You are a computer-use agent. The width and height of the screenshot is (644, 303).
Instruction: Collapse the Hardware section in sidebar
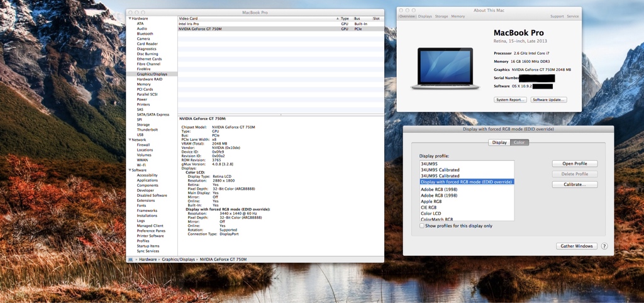[130, 18]
